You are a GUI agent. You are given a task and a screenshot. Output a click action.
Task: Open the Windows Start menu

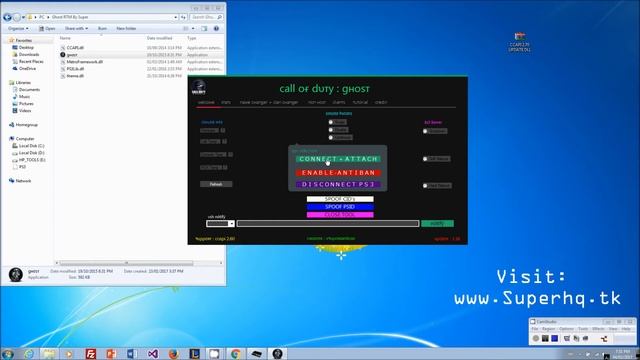tap(7, 354)
